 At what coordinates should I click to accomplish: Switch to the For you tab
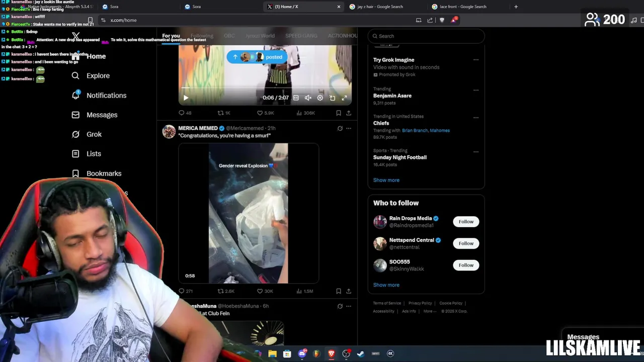coord(171,36)
